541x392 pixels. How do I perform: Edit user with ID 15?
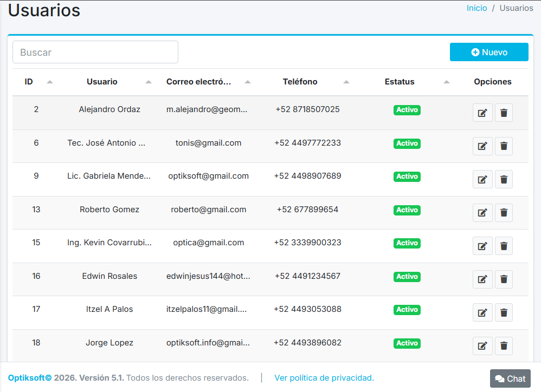pos(482,246)
